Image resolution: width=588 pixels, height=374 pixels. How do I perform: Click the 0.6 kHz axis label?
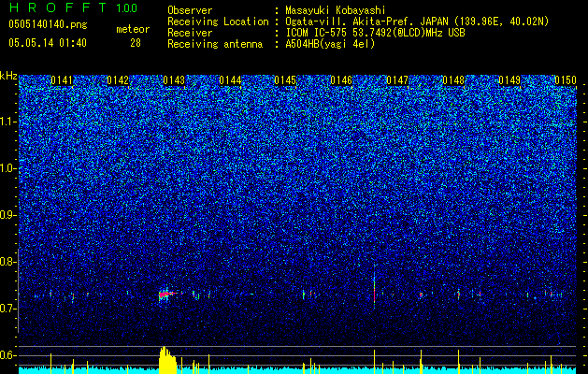coord(7,355)
